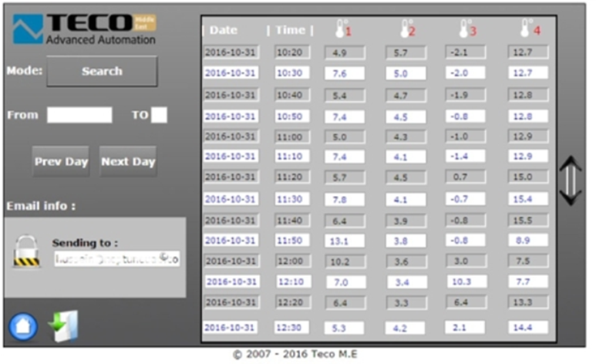Image resolution: width=596 pixels, height=364 pixels.
Task: Click the exit door icon
Action: (x=63, y=325)
